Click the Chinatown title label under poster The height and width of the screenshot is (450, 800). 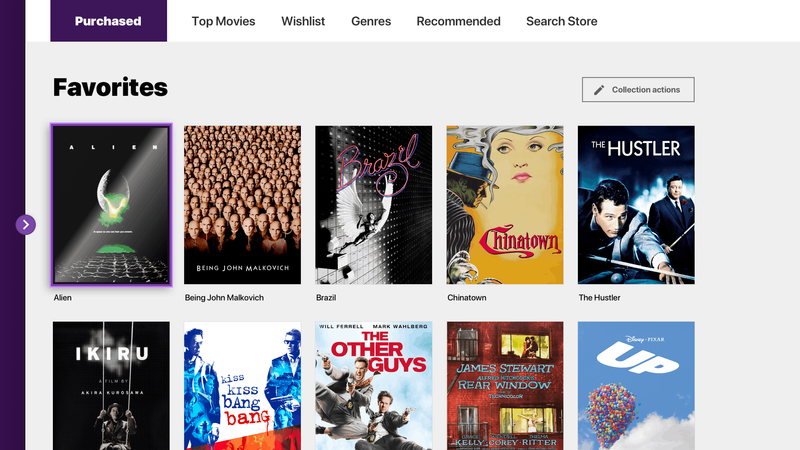467,297
